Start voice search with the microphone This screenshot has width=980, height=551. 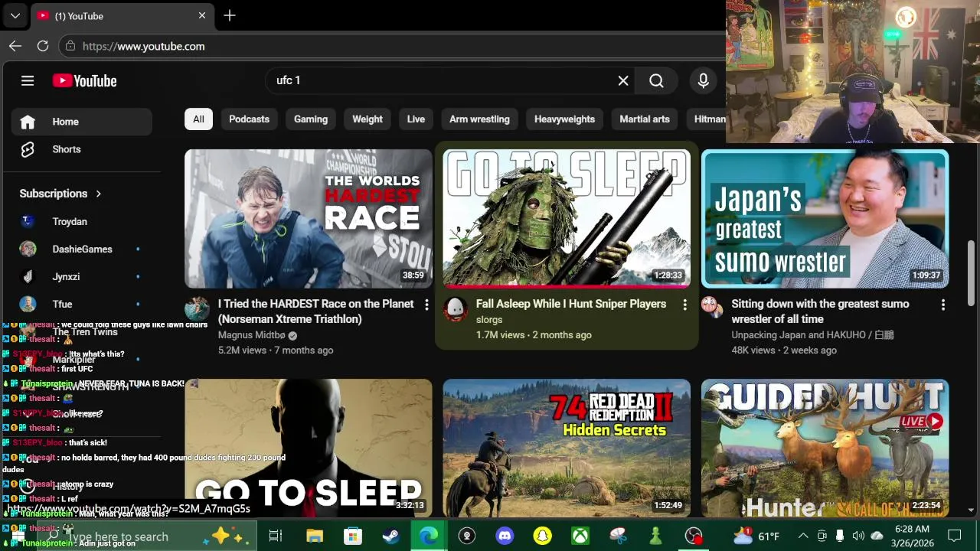click(703, 80)
